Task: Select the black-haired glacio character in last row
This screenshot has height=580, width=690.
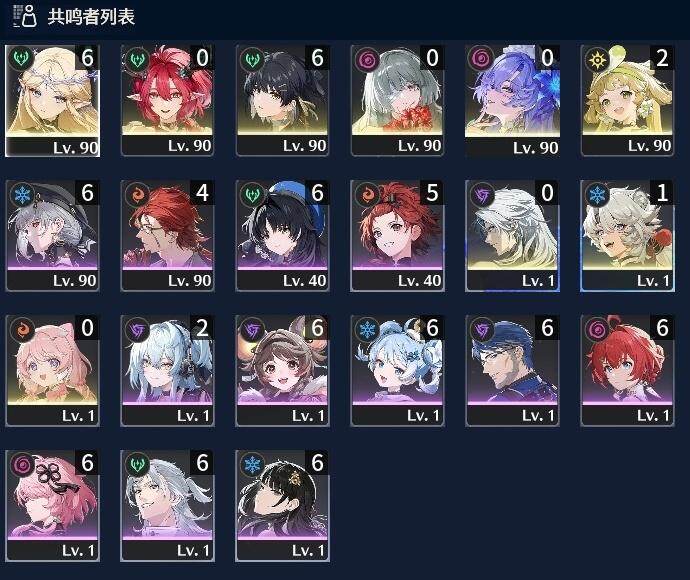Action: (x=283, y=506)
